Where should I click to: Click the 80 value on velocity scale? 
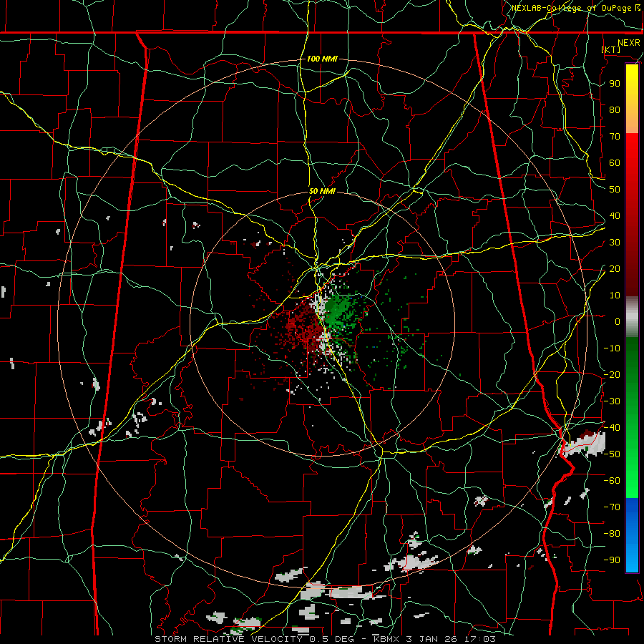[615, 109]
